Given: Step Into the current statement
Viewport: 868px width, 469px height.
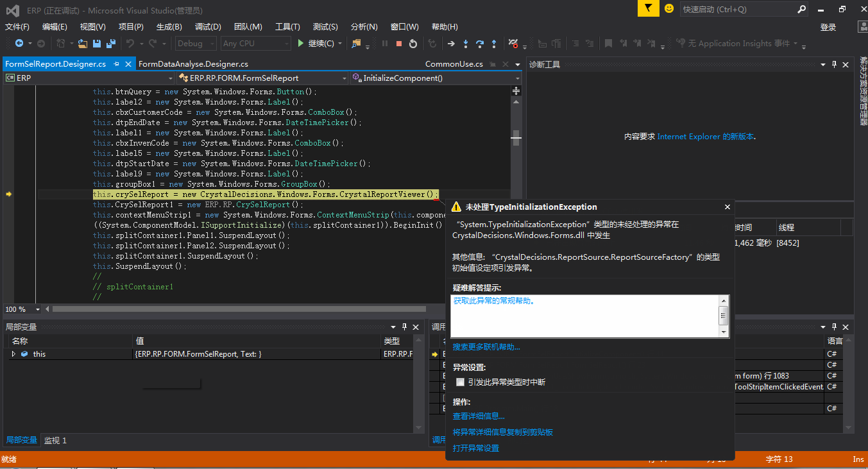Looking at the screenshot, I should [466, 44].
